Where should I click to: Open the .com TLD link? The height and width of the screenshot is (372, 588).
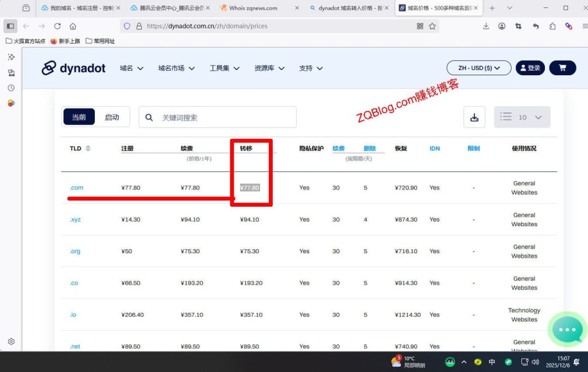[76, 188]
